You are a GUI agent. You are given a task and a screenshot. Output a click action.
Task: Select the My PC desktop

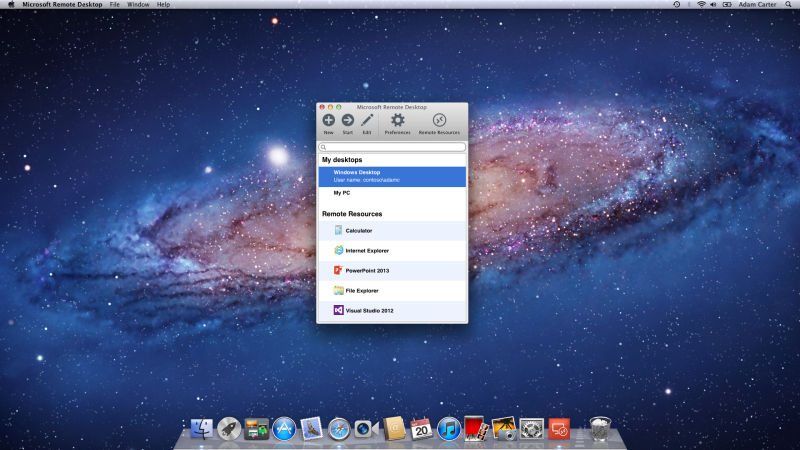tap(392, 193)
